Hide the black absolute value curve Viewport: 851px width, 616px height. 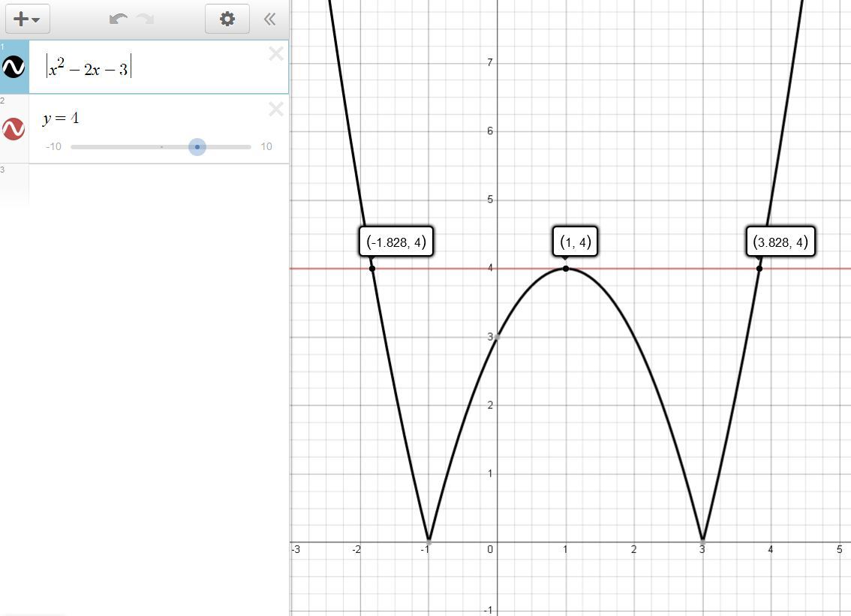14,68
